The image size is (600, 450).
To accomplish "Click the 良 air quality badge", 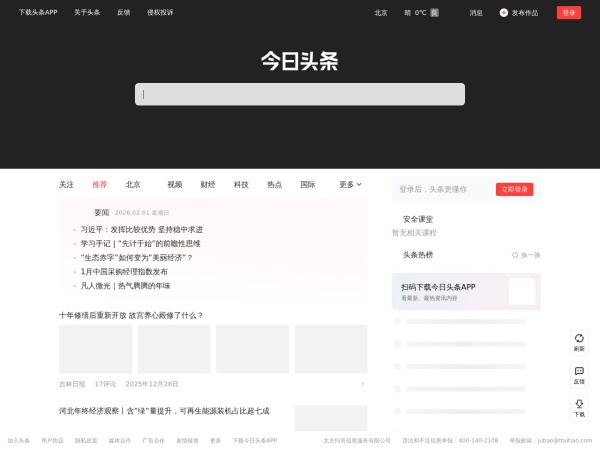I will (434, 13).
